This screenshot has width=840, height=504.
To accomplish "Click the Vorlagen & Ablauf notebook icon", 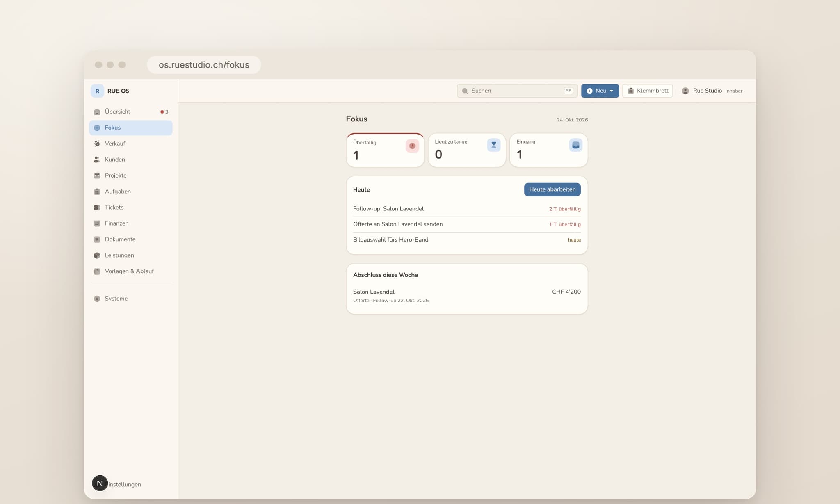I will [97, 271].
